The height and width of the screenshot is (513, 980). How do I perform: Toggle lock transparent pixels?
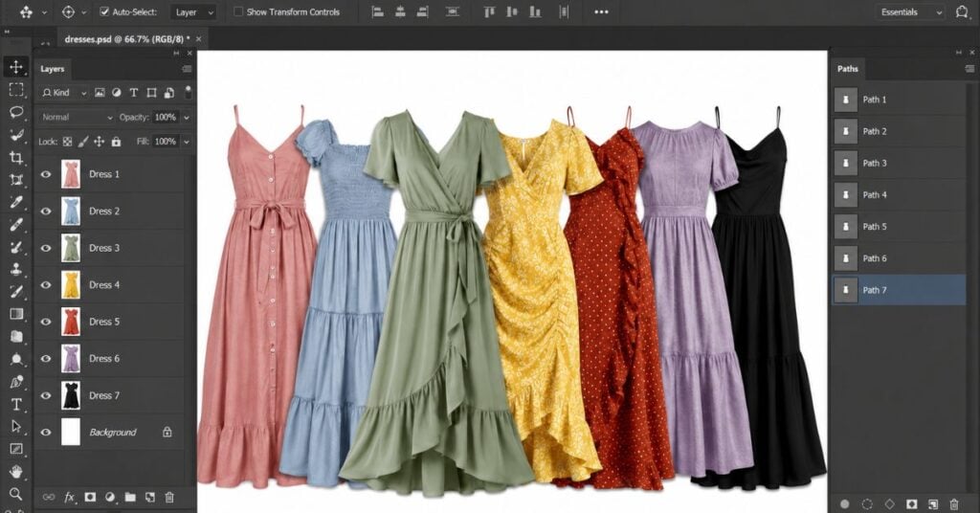pyautogui.click(x=68, y=142)
